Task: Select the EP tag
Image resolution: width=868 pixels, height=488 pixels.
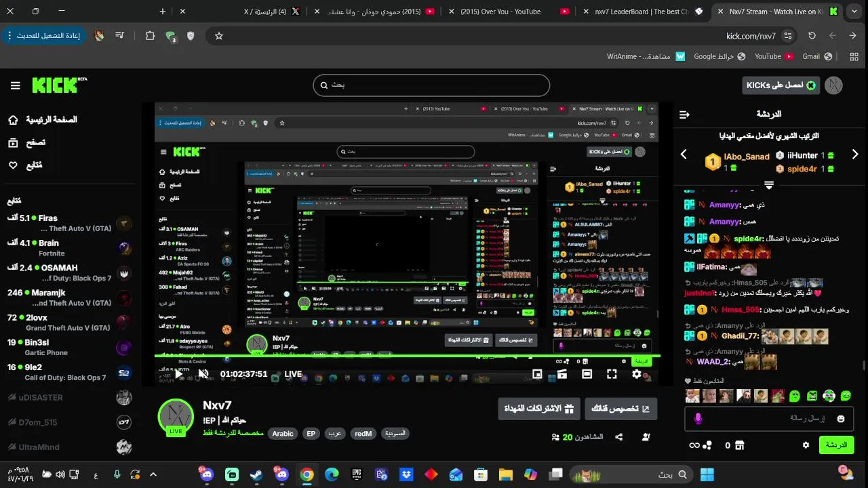Action: point(311,434)
